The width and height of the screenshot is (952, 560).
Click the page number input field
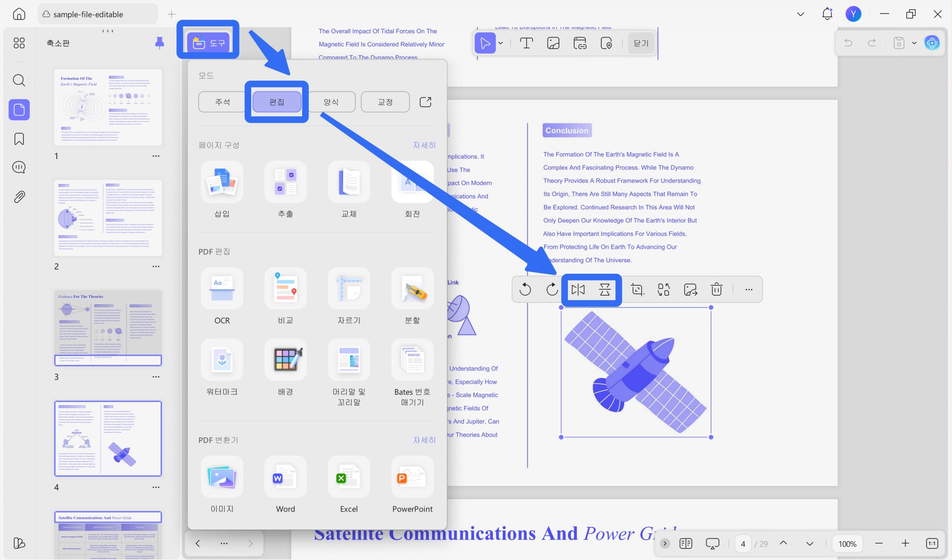(743, 544)
